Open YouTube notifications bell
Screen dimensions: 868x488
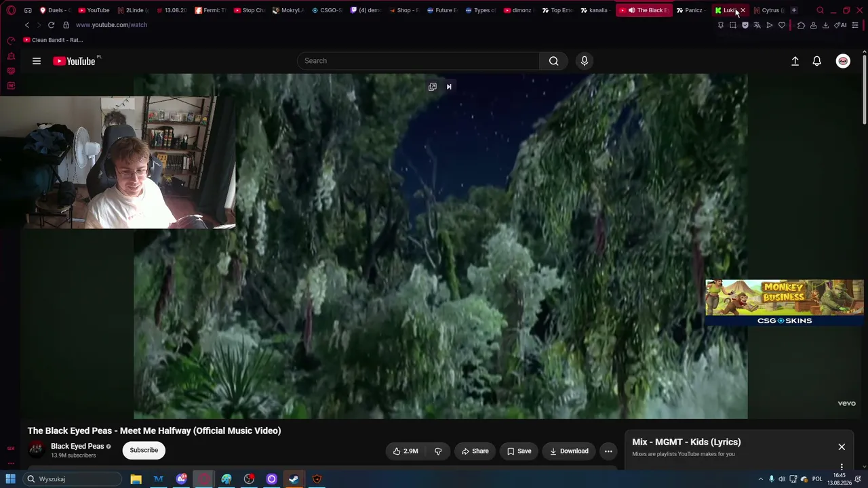817,61
